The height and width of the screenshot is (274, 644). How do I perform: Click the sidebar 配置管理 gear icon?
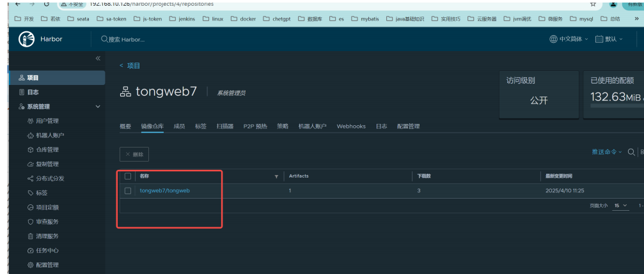pos(30,265)
